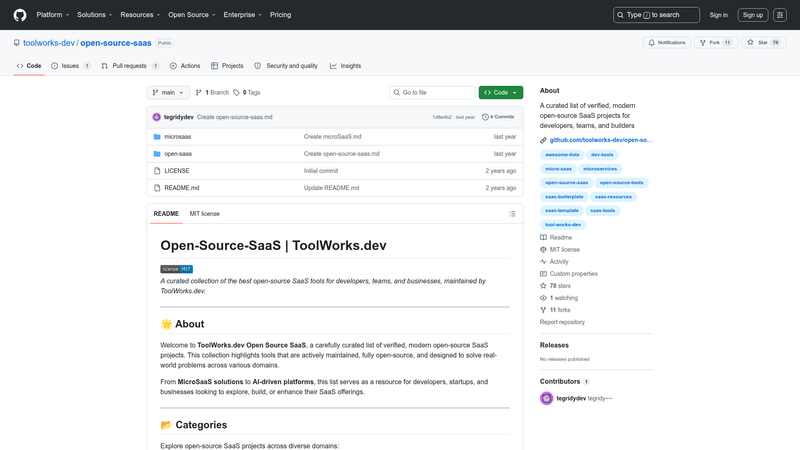800x450 pixels.
Task: Open the README.md file name
Action: 182,188
